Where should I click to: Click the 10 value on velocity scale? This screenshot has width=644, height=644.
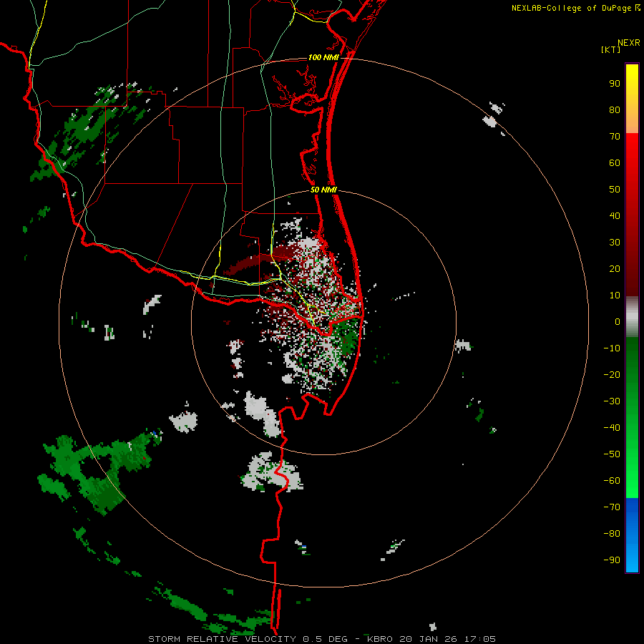pos(615,296)
